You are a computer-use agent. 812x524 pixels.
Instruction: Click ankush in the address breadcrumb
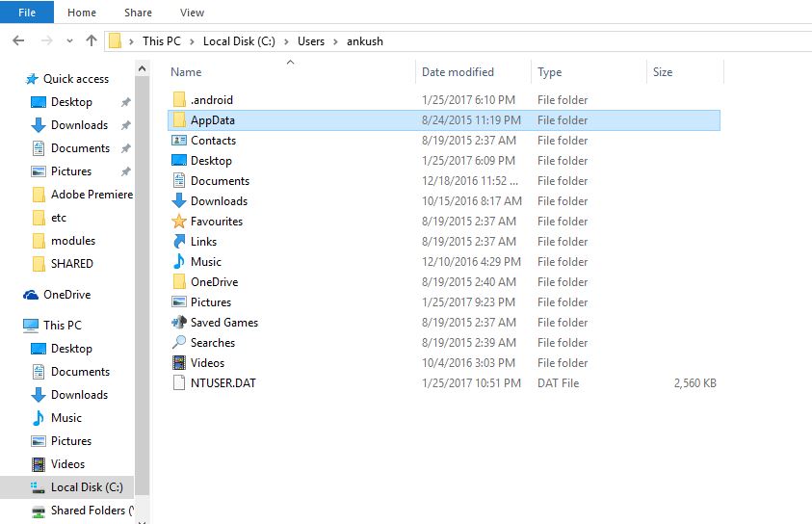click(365, 41)
